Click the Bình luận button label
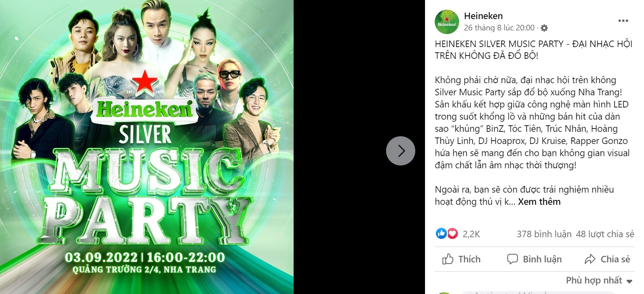 click(542, 260)
